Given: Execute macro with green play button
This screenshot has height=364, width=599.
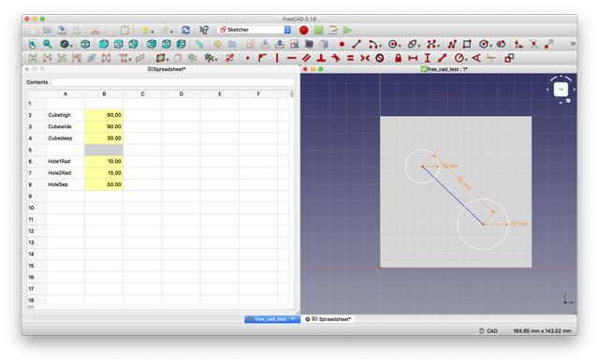Looking at the screenshot, I should pyautogui.click(x=347, y=30).
